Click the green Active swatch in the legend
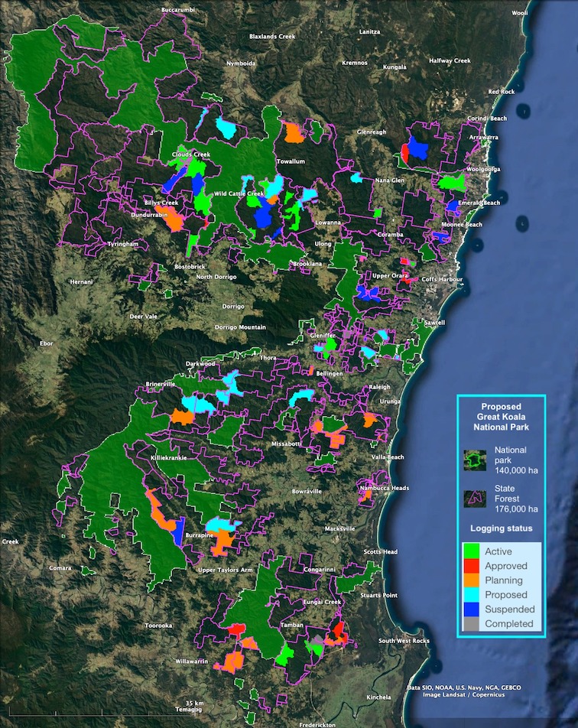This screenshot has width=578, height=728. click(x=471, y=551)
